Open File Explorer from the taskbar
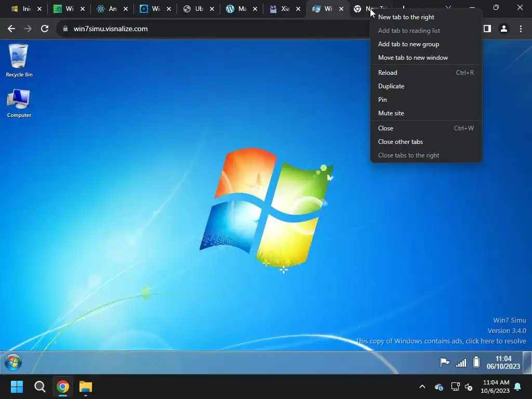 (86, 387)
